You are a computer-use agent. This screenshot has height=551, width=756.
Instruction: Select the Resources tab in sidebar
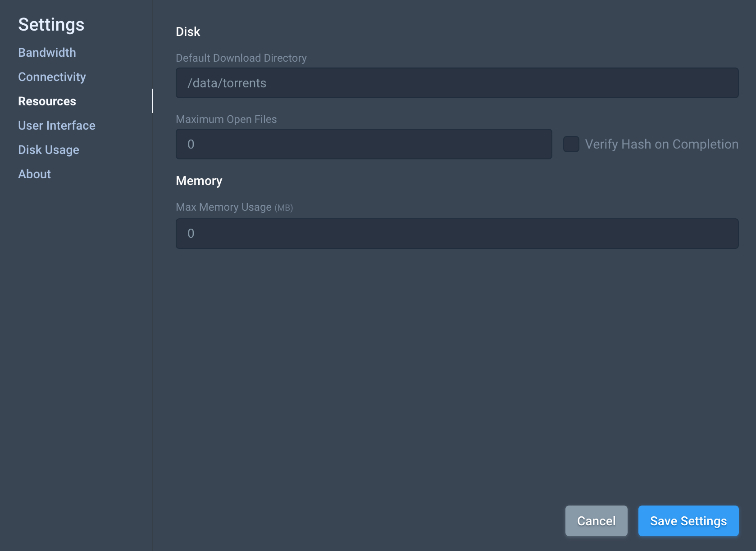coord(47,101)
